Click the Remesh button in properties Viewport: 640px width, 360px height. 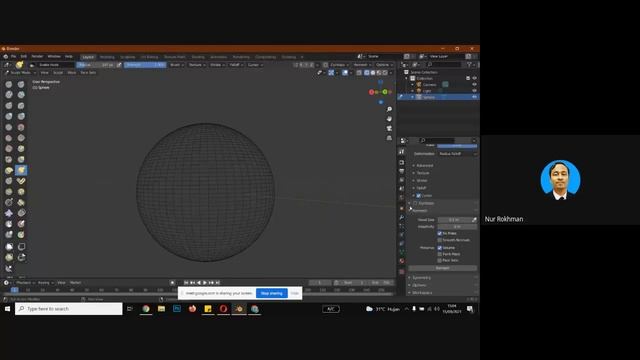(x=442, y=268)
